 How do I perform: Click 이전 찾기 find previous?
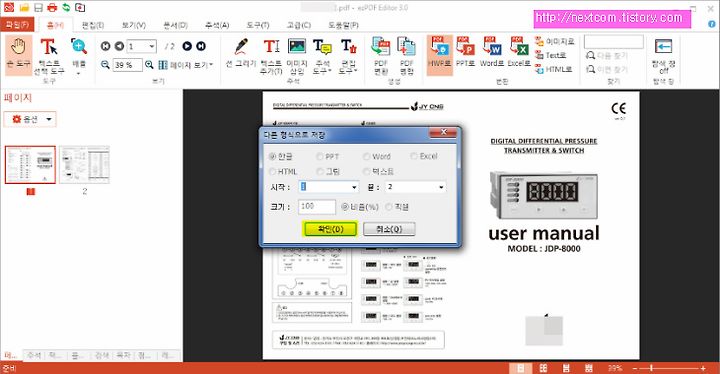pos(607,69)
